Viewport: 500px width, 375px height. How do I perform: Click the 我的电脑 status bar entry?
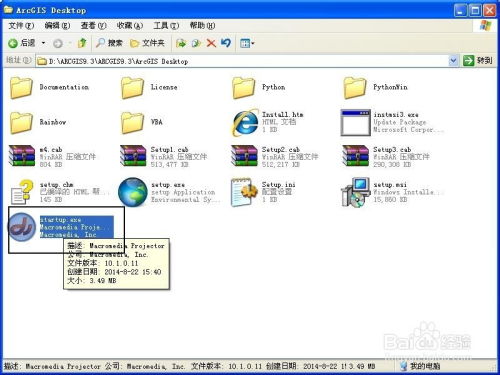420,366
